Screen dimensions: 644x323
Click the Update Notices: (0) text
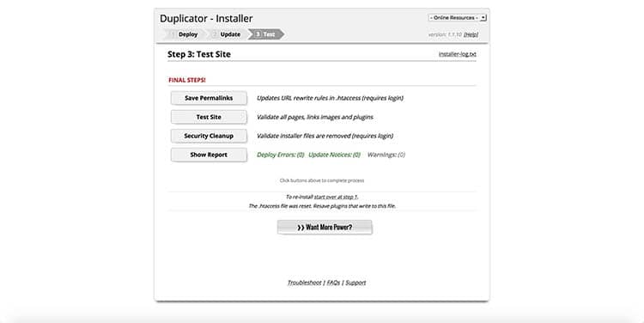334,155
